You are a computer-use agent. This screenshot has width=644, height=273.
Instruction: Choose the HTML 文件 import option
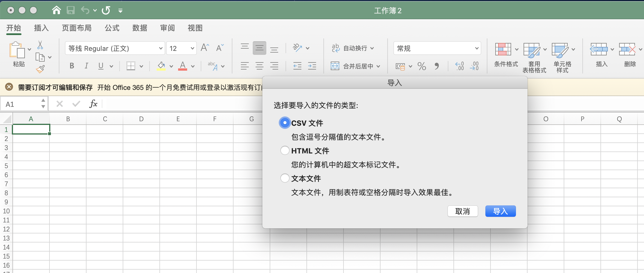(284, 150)
